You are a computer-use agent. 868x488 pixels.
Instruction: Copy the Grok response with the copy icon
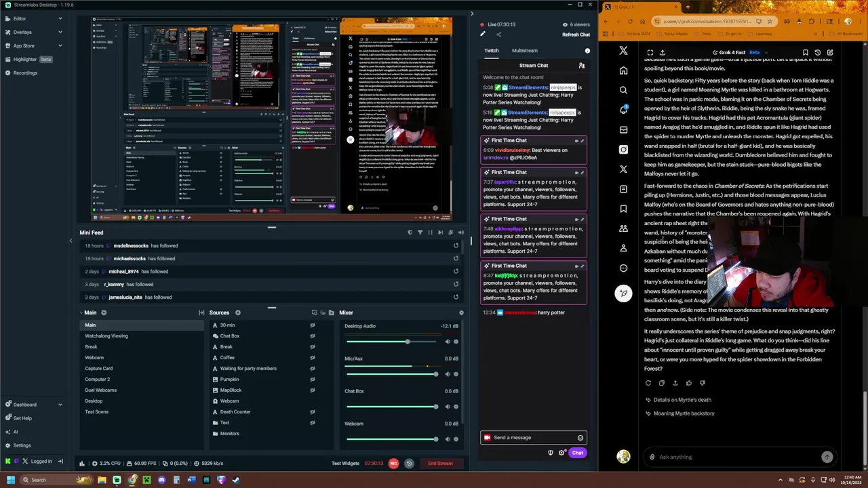662,383
